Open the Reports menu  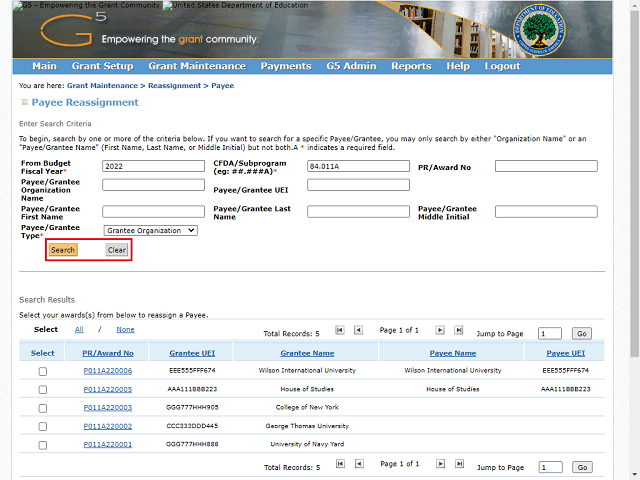click(411, 66)
